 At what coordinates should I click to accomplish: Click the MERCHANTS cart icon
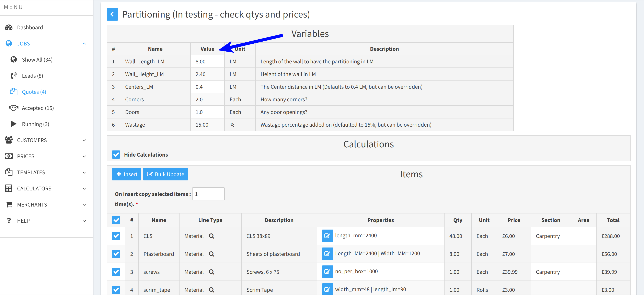pos(9,205)
